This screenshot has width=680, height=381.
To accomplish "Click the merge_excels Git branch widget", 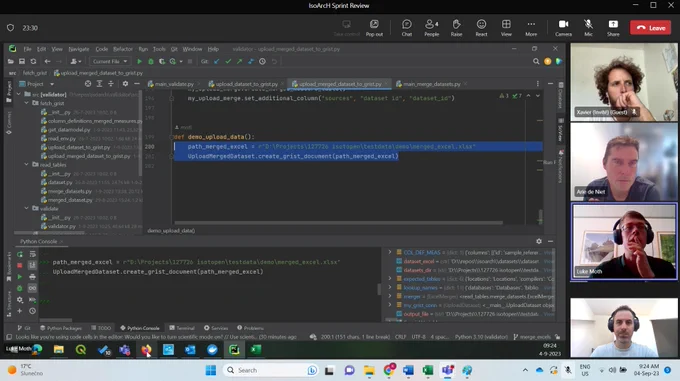I will pos(533,337).
